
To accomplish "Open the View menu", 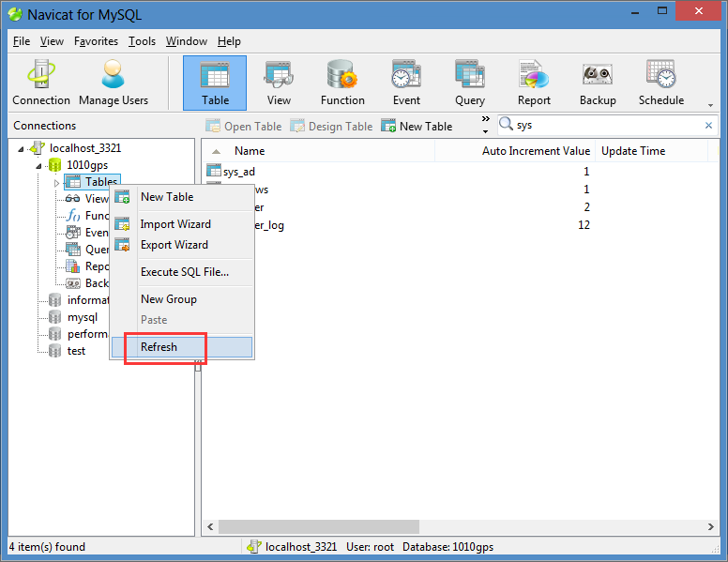I will (52, 41).
